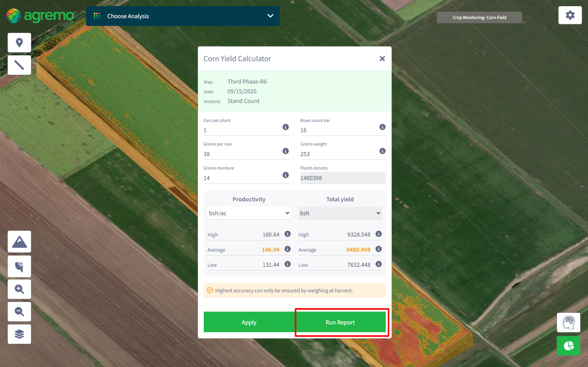
Task: Close the Corn Yield Calculator dialog
Action: coord(382,59)
